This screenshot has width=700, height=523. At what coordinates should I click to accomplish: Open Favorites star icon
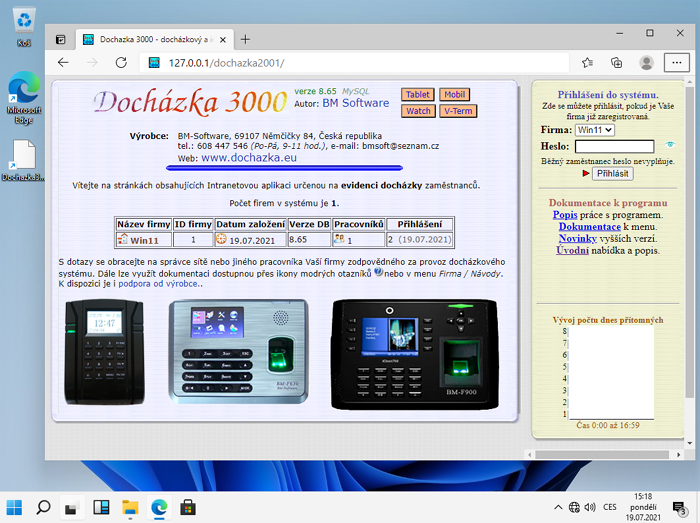588,63
